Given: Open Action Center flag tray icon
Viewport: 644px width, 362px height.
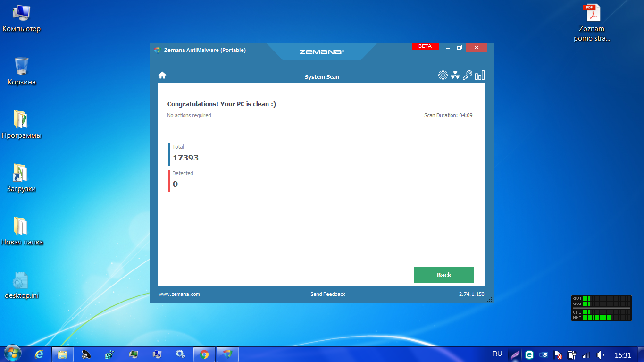Looking at the screenshot, I should click(x=557, y=354).
